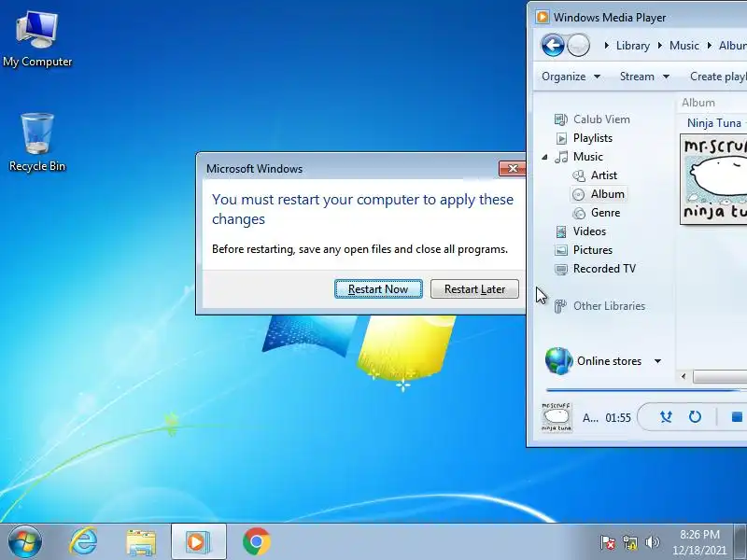Click the 01:55 elapsed time display
Screen dimensions: 747x560
[618, 418]
